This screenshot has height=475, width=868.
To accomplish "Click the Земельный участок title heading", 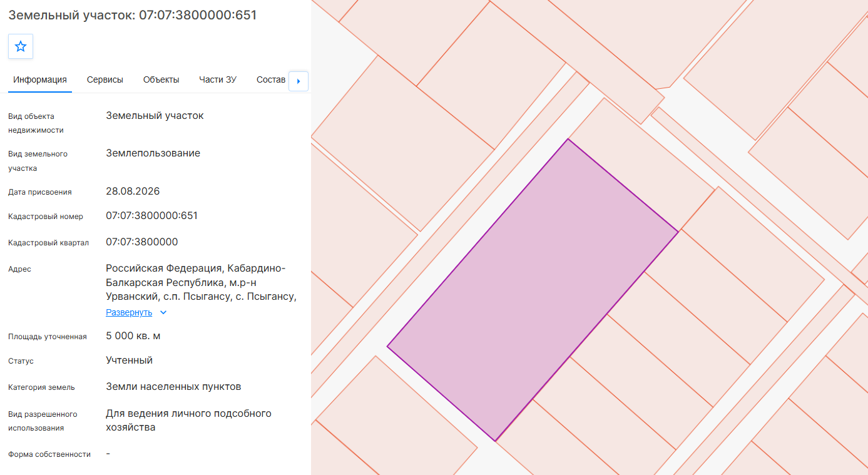I will pos(133,15).
